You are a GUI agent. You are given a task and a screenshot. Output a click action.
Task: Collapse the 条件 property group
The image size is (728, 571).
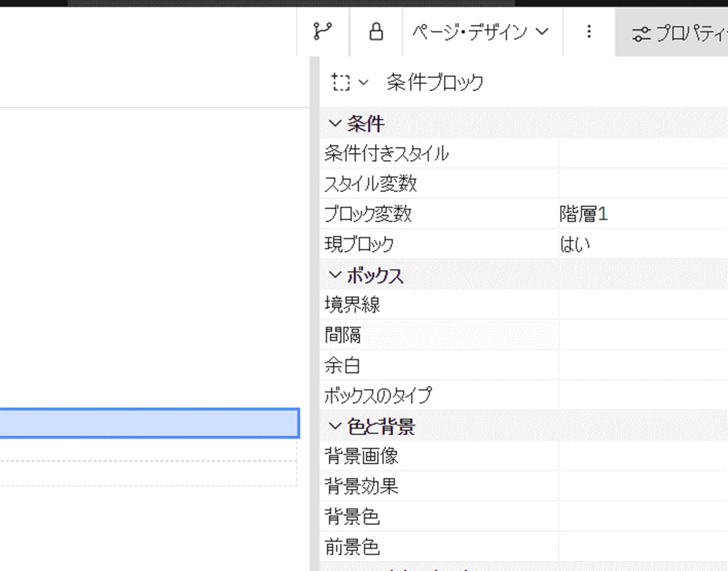click(334, 123)
